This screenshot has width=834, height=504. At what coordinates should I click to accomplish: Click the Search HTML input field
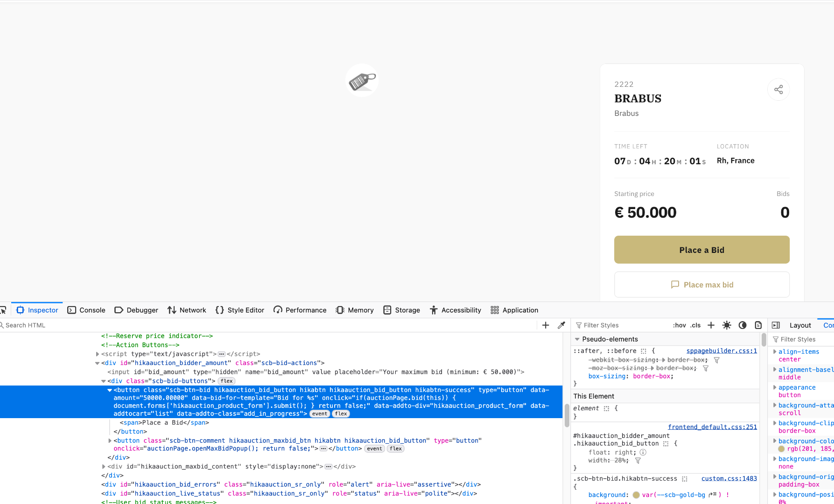pyautogui.click(x=268, y=325)
